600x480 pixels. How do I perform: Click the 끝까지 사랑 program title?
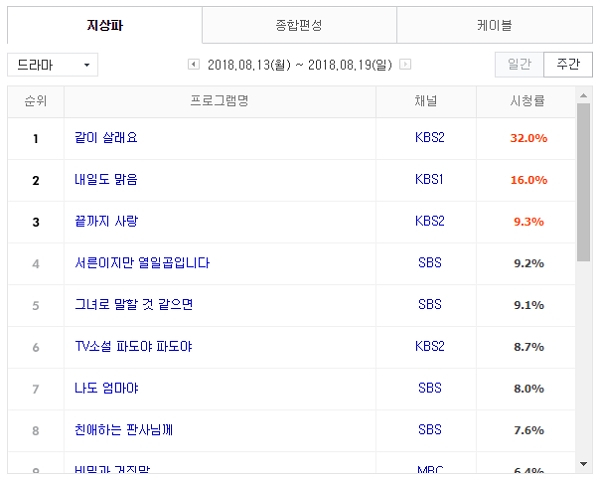(x=105, y=221)
